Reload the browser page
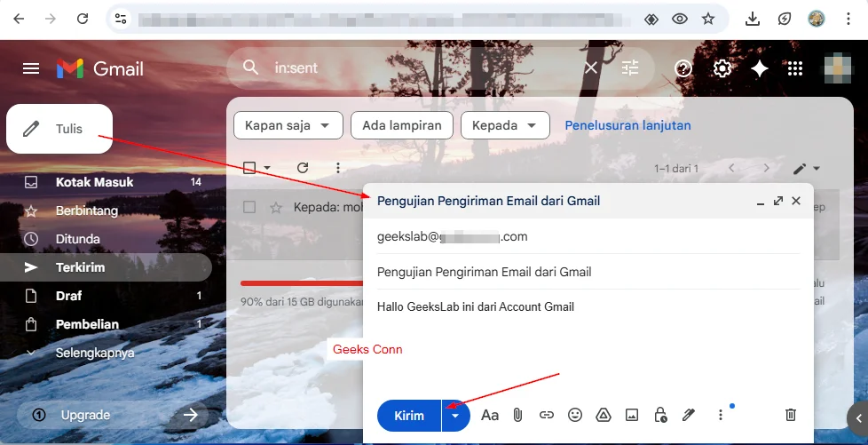The image size is (868, 445). pos(83,19)
